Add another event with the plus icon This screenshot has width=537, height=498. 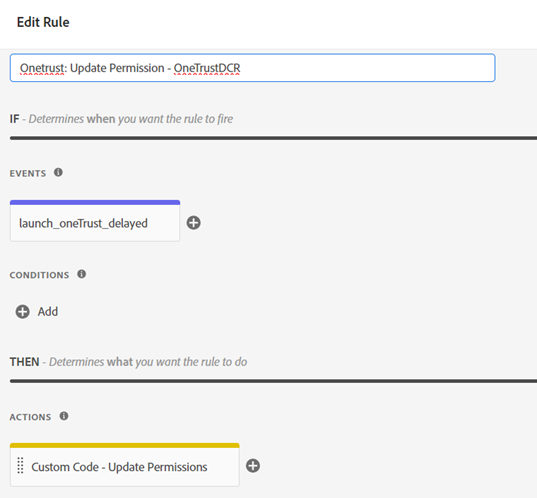(193, 223)
